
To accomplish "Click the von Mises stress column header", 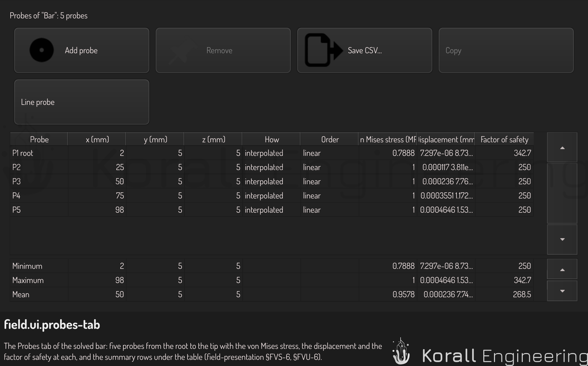I will 388,139.
